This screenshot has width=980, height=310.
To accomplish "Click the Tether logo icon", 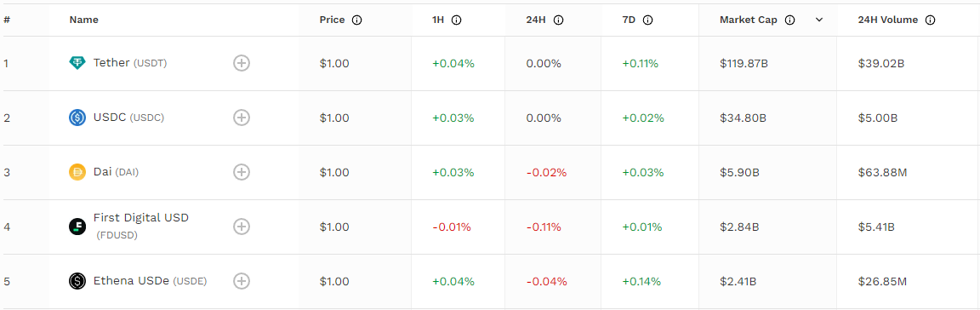I will point(77,63).
